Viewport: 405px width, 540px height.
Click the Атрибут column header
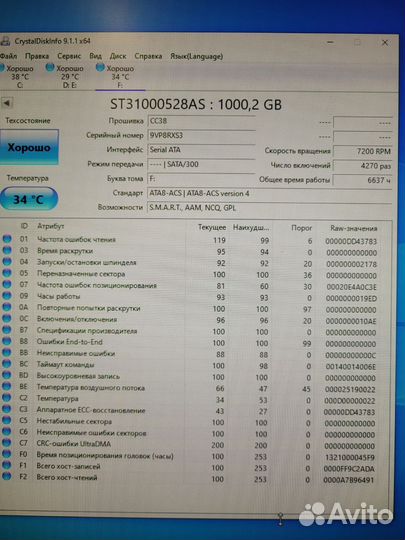pyautogui.click(x=51, y=226)
